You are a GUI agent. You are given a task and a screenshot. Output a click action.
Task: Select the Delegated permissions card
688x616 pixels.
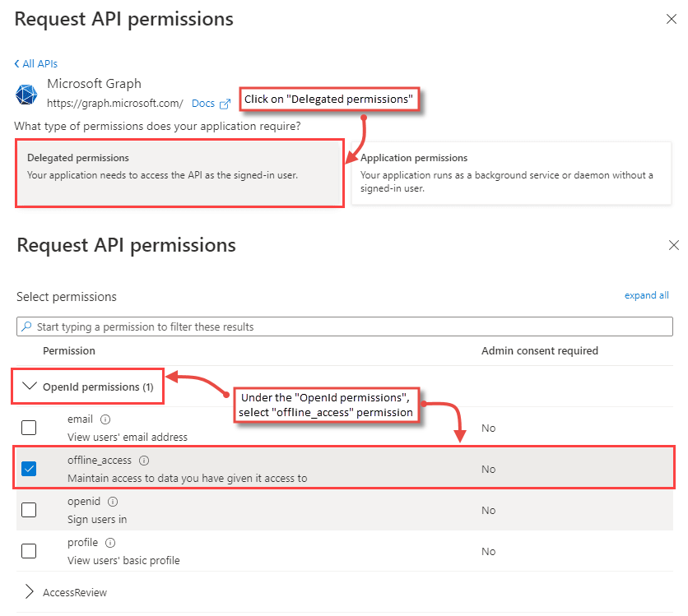coord(179,173)
